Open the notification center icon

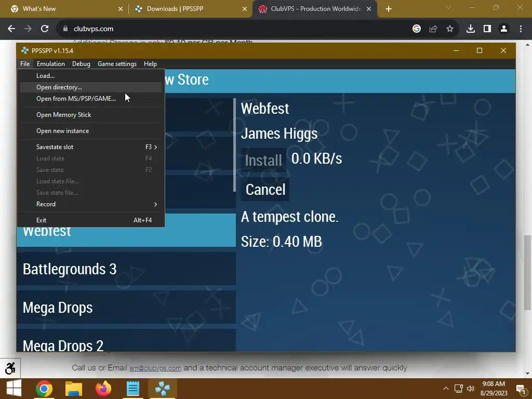tap(521, 389)
